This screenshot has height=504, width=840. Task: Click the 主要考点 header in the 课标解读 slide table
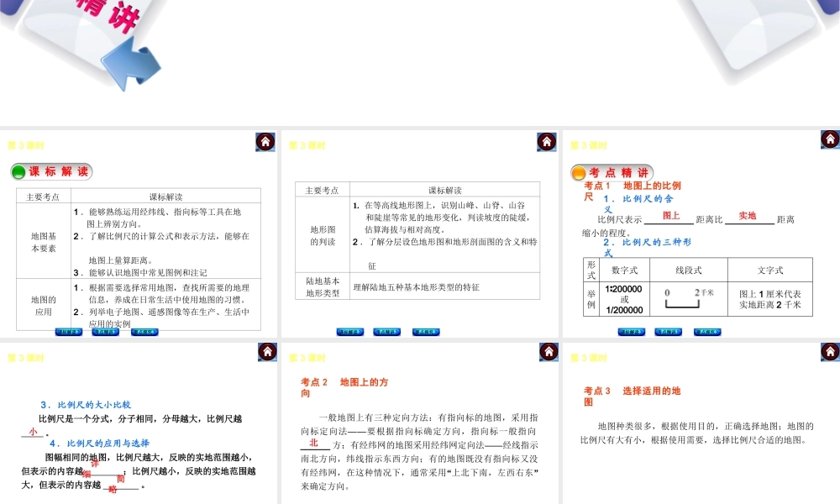tap(43, 197)
